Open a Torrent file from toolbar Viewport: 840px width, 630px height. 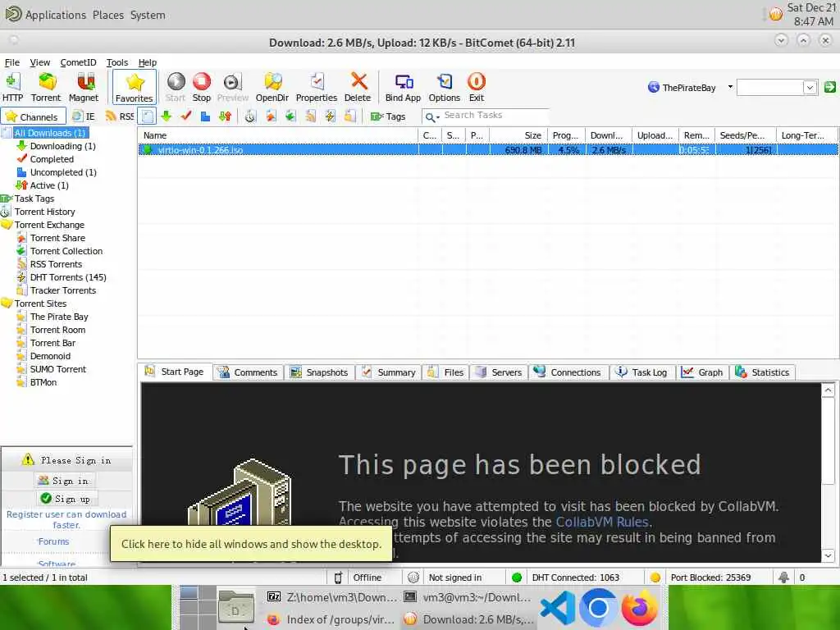pyautogui.click(x=46, y=87)
